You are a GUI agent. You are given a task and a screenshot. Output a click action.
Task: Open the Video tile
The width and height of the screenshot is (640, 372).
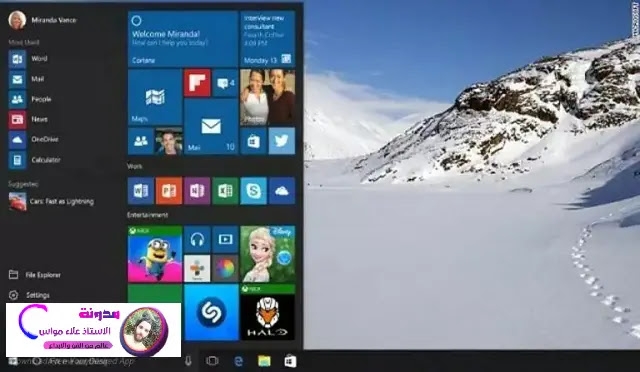(225, 239)
